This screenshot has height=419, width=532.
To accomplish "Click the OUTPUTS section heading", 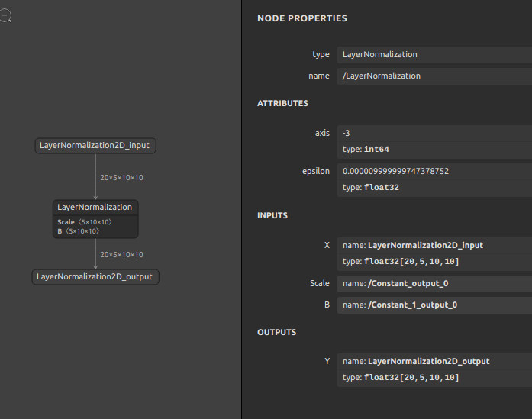I will [277, 332].
